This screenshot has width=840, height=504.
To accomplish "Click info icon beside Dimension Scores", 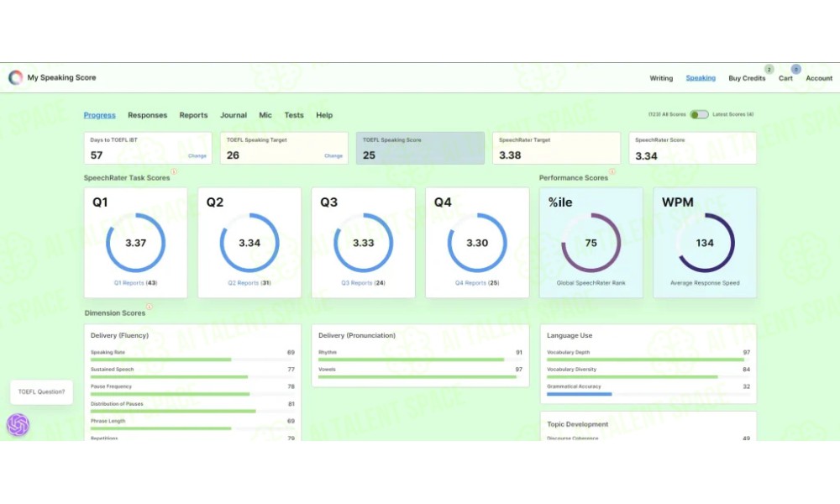I will [149, 307].
